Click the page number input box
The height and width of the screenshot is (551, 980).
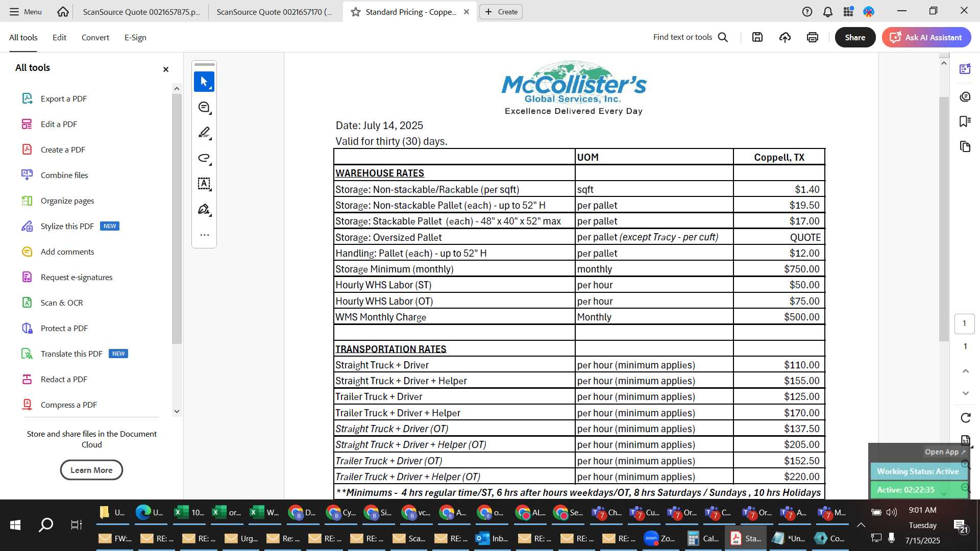pos(964,323)
